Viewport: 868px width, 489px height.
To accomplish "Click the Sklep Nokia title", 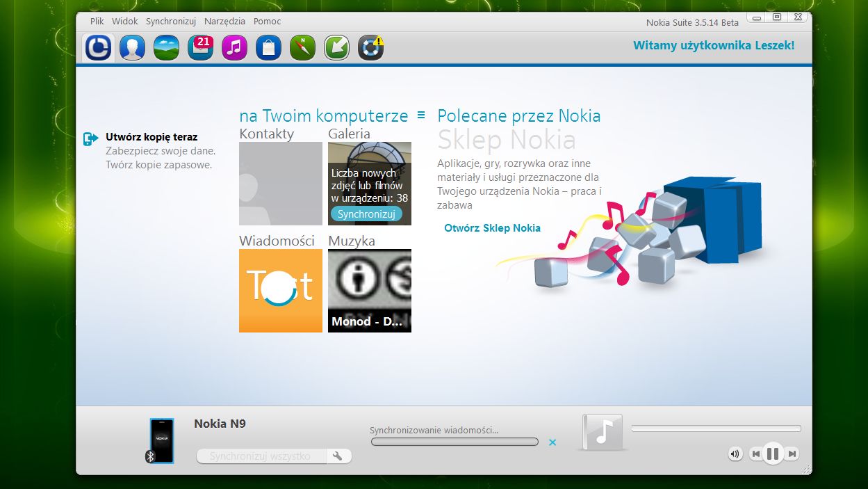I will (x=507, y=140).
